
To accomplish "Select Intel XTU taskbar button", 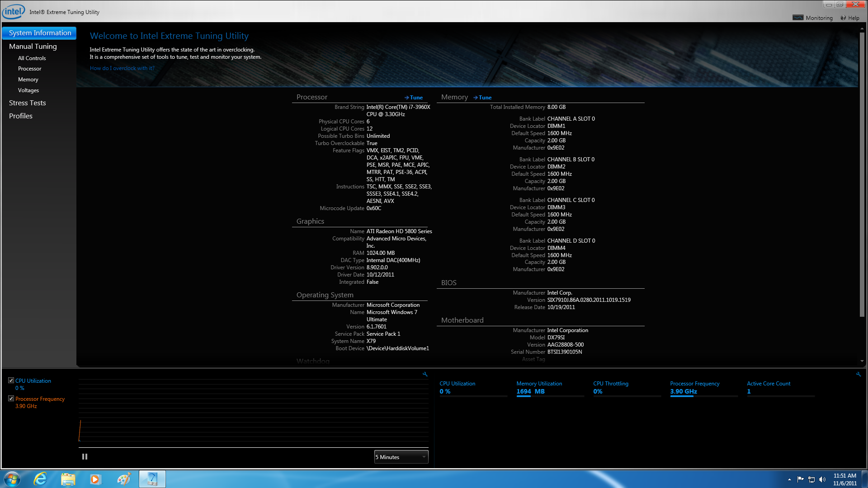I will 152,479.
